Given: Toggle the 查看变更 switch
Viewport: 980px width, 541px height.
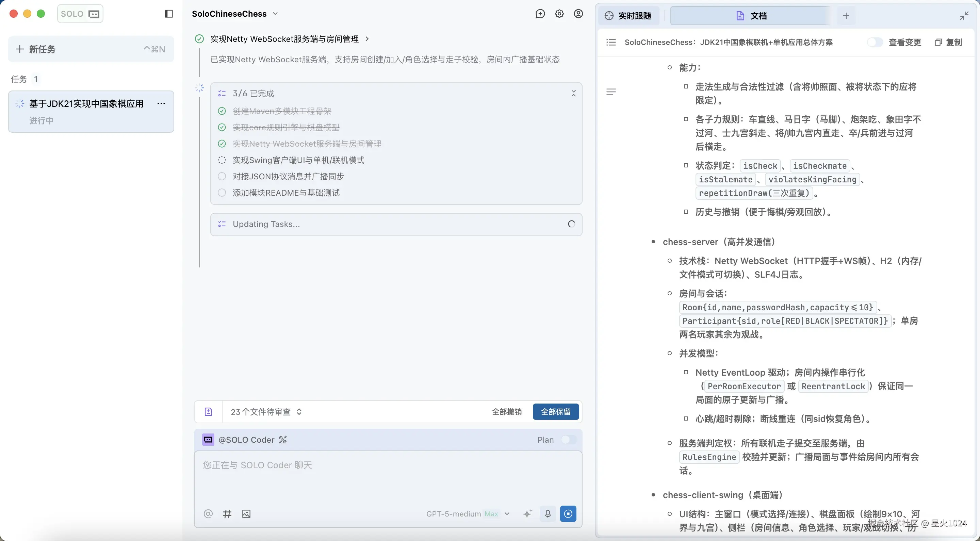Looking at the screenshot, I should click(x=874, y=42).
